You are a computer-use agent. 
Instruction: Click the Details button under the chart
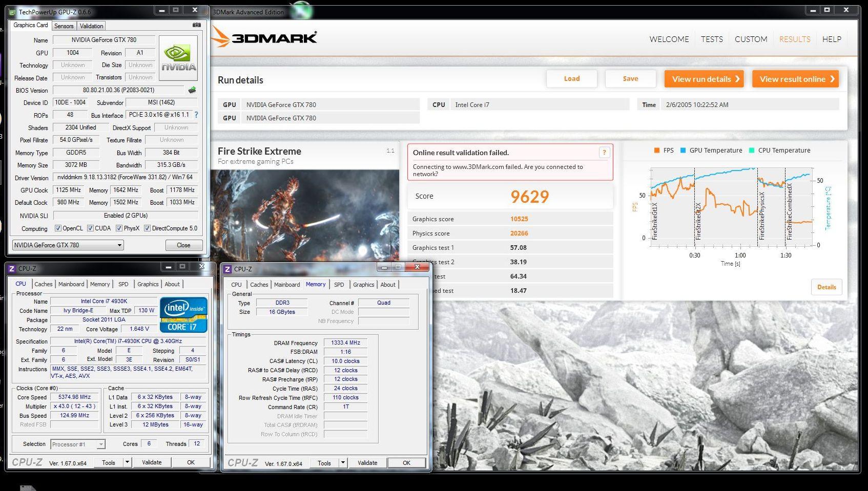(826, 287)
